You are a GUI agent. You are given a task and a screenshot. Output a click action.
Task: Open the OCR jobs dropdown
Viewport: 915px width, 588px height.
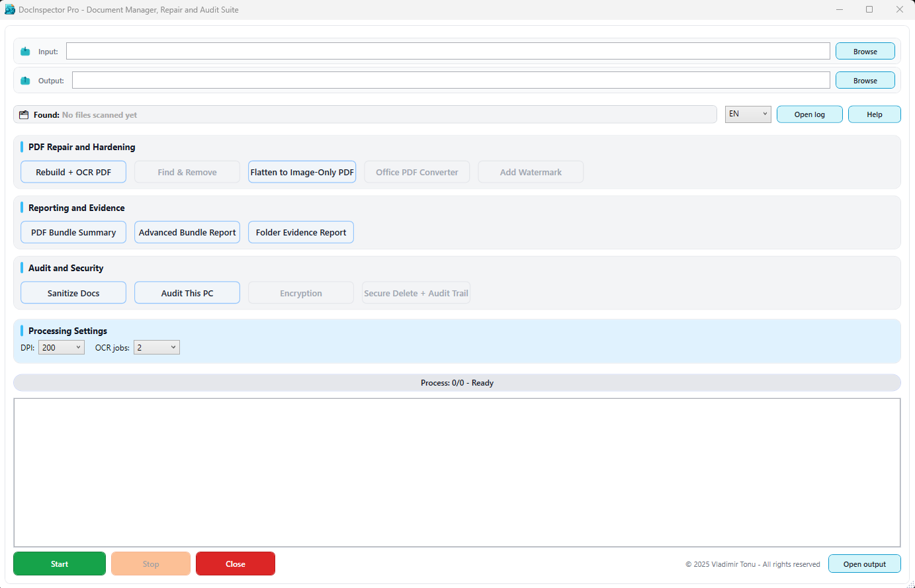(x=156, y=347)
